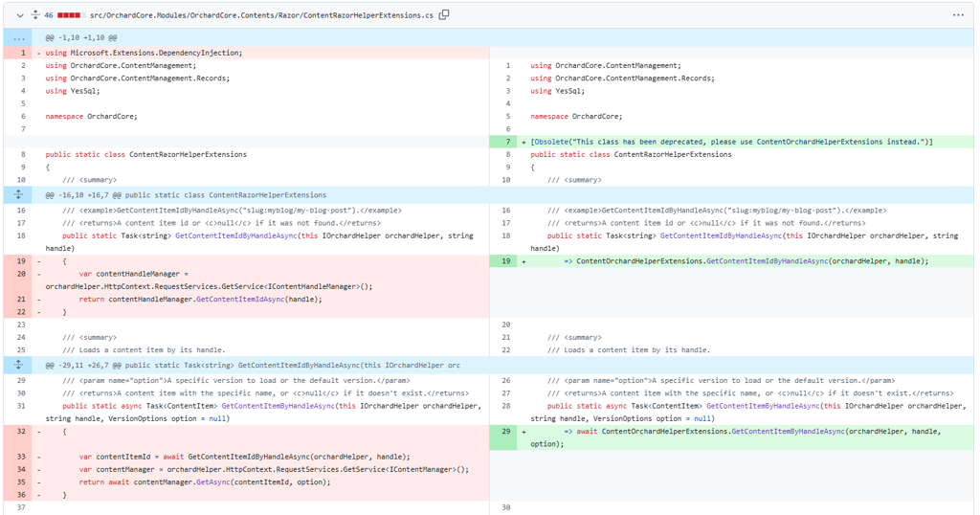This screenshot has height=515, width=980.
Task: Select removed line 'using Microsoft.Extensions.DependencyInjection;'
Action: click(x=144, y=53)
